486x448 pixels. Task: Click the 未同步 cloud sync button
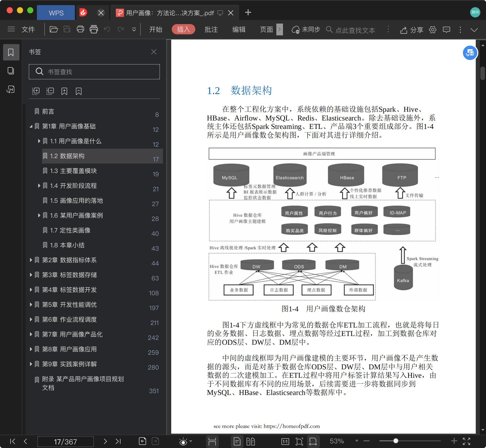[x=306, y=30]
